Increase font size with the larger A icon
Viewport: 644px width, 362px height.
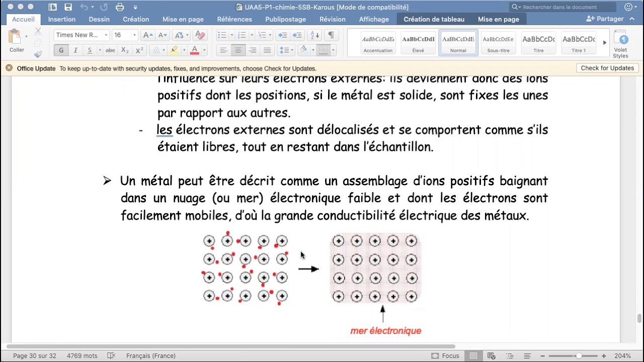147,35
